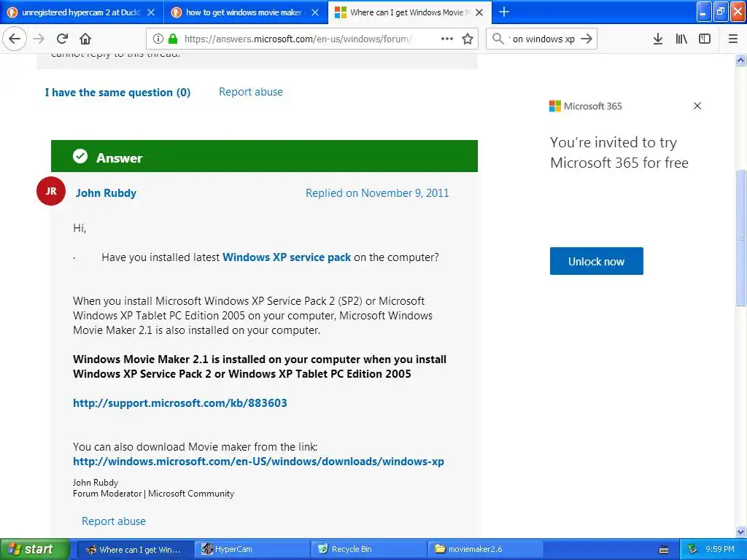
Task: Click the search magnifier icon
Action: (498, 39)
